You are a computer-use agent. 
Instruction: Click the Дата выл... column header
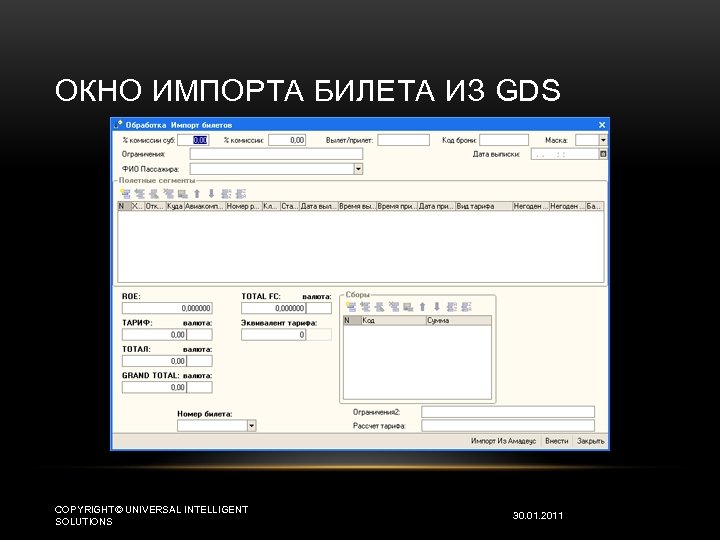tap(319, 206)
